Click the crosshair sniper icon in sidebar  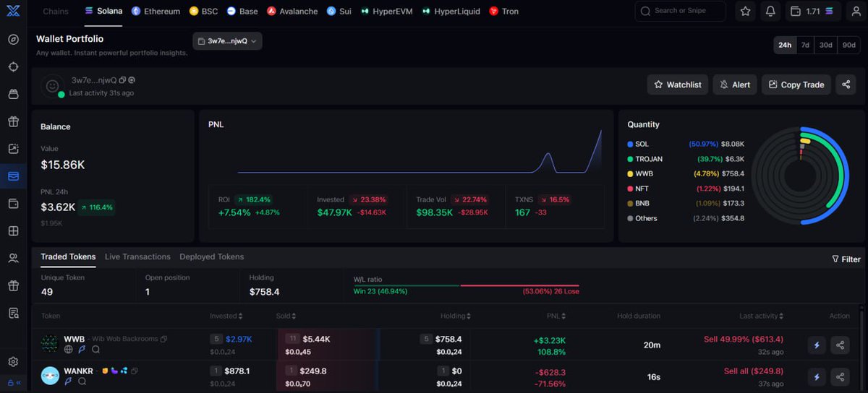click(x=13, y=66)
